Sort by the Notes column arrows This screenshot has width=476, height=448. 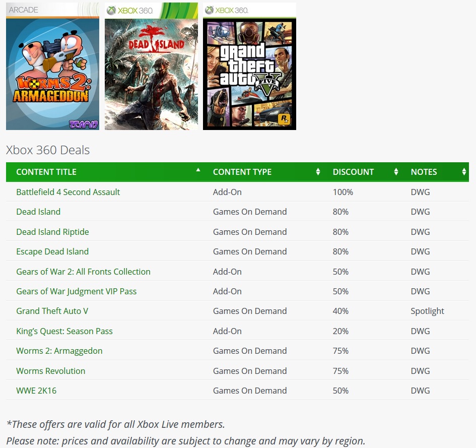pos(464,172)
